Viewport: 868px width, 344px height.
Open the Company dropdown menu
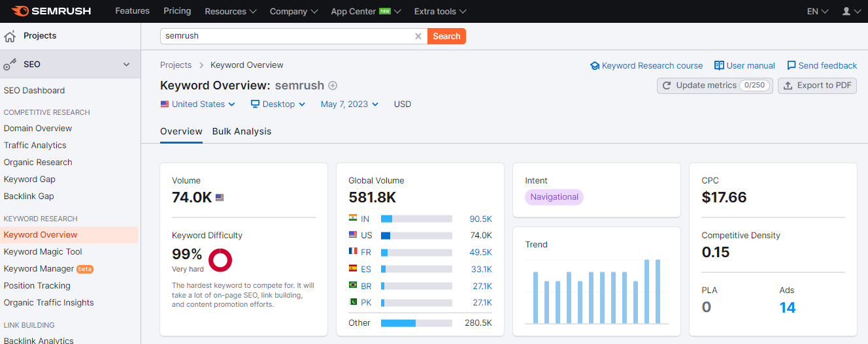[x=293, y=11]
